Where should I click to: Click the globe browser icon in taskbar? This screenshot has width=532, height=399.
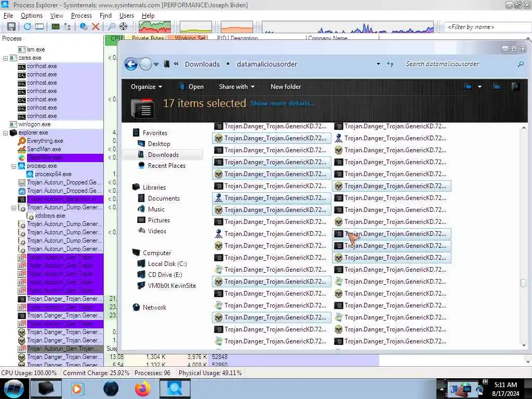pos(111,389)
